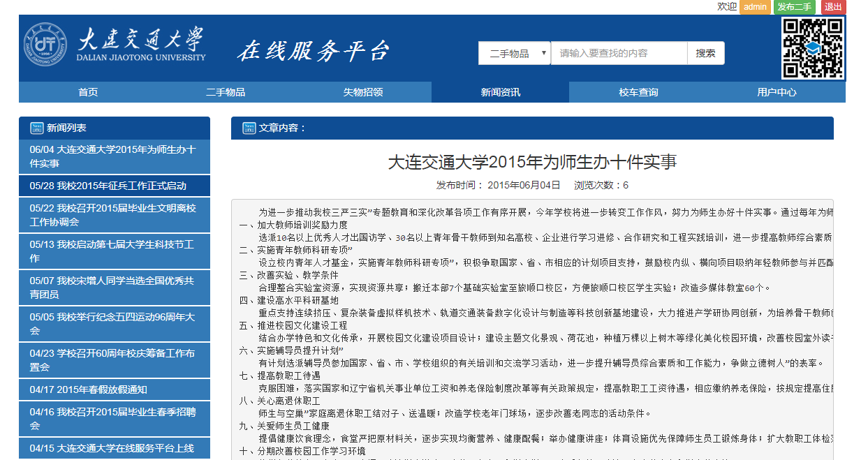
Task: Click the 在线服务平台 header title
Action: click(312, 51)
